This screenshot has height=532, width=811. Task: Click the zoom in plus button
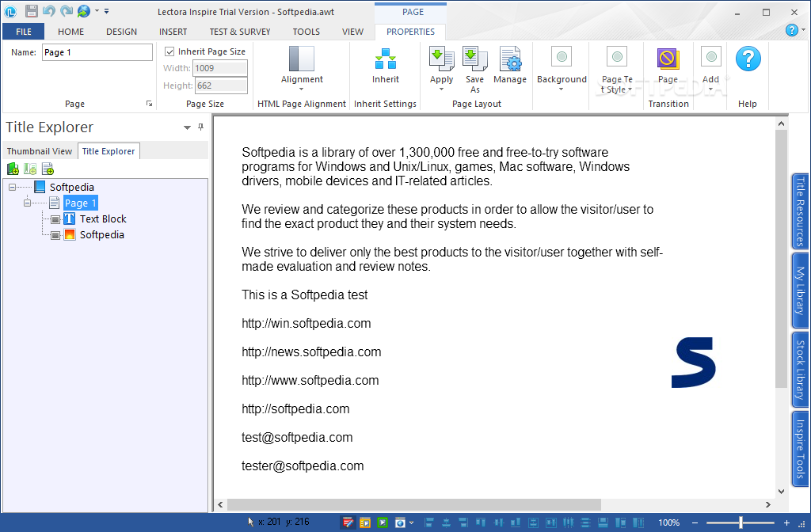(786, 522)
